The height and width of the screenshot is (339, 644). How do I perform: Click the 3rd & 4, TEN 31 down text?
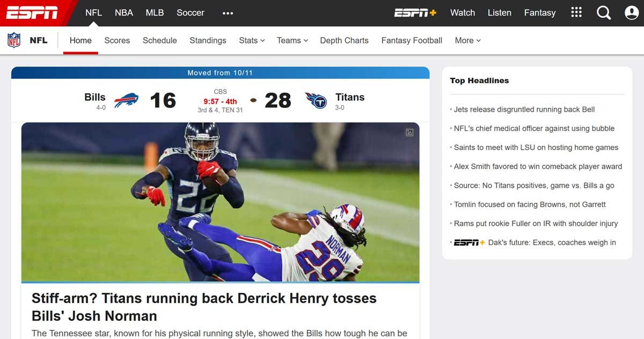click(x=220, y=110)
